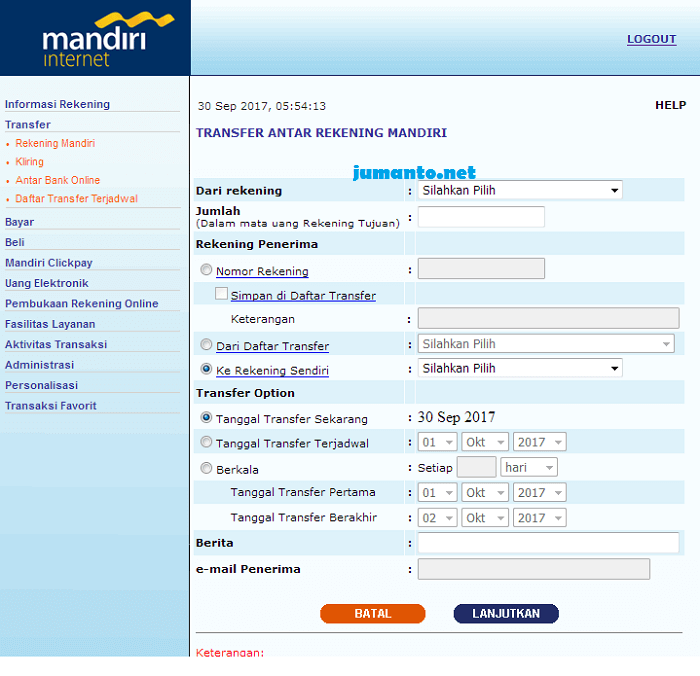Open the Tanggal Transfer Pertama day dropdown
Image resolution: width=700 pixels, height=676 pixels.
[x=437, y=492]
